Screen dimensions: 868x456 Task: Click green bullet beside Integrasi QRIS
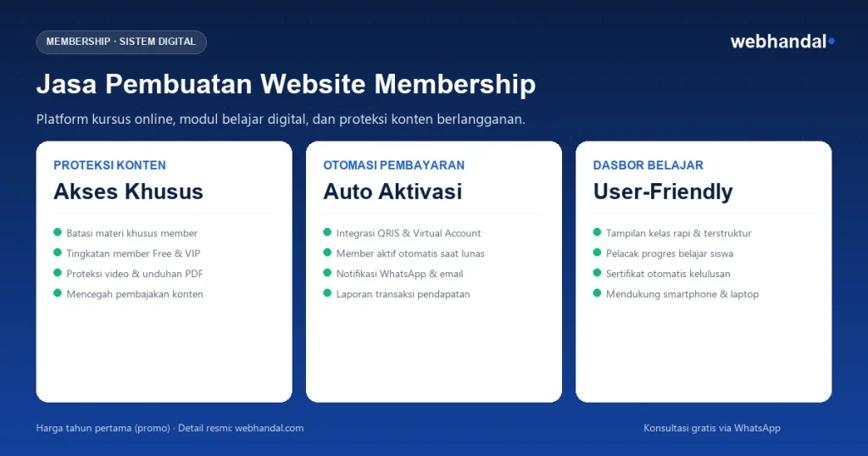pyautogui.click(x=327, y=232)
